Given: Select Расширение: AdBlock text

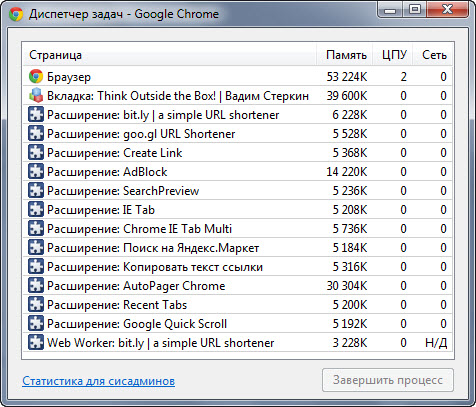Looking at the screenshot, I should (107, 172).
